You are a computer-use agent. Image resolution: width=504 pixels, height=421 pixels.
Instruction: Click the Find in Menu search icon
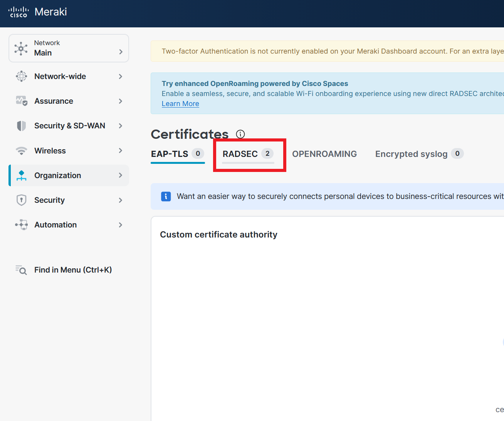[21, 270]
